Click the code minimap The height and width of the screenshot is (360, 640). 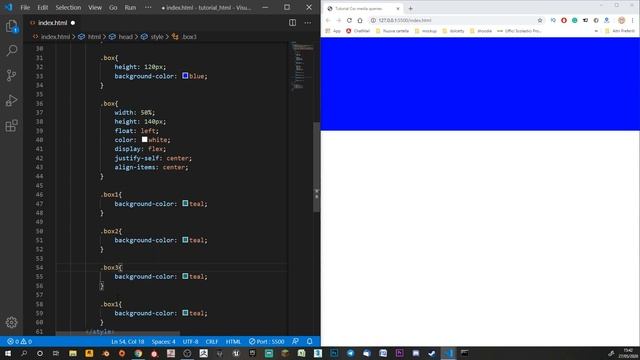click(302, 65)
